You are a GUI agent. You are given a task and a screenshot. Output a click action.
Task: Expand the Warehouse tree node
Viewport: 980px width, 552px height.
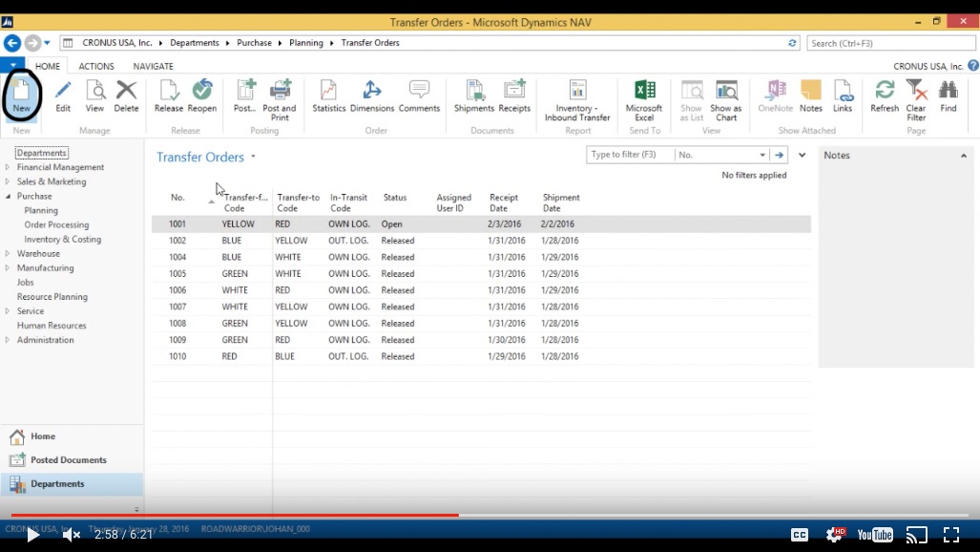[x=8, y=253]
